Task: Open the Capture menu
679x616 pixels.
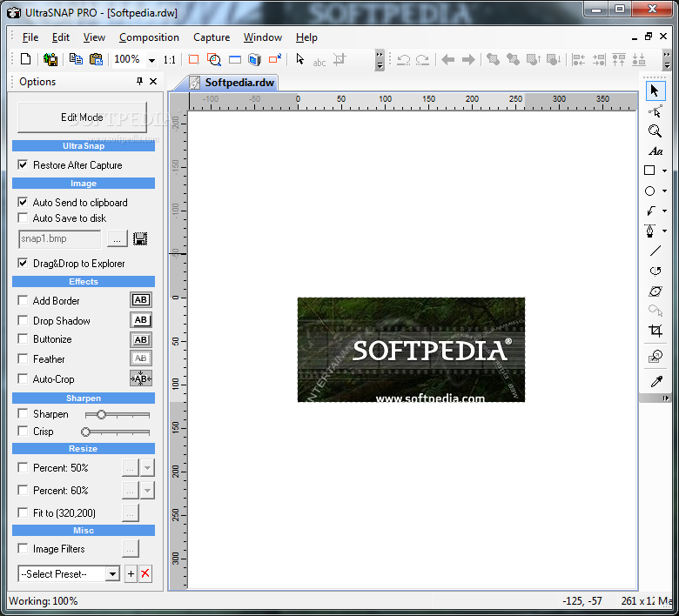Action: tap(212, 37)
